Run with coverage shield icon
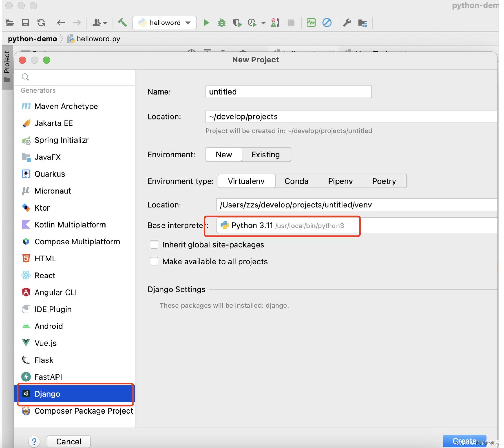 [x=237, y=23]
